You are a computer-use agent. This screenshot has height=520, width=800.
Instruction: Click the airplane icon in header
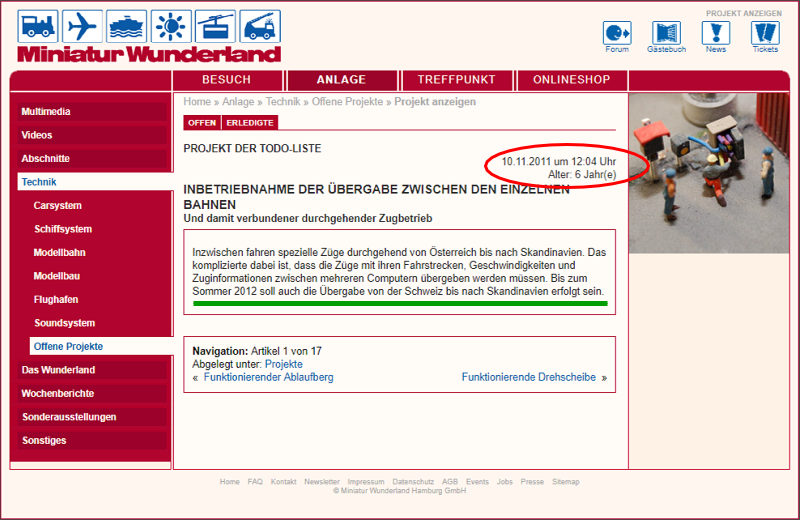(82, 26)
